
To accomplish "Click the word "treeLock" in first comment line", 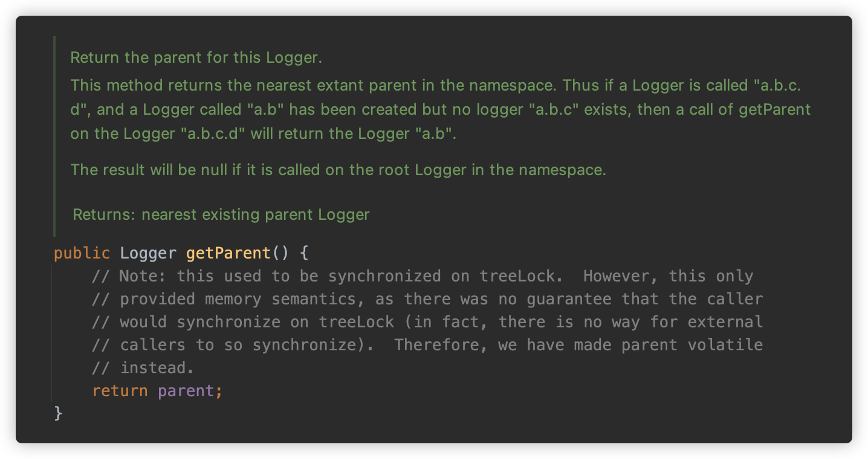I will [517, 276].
